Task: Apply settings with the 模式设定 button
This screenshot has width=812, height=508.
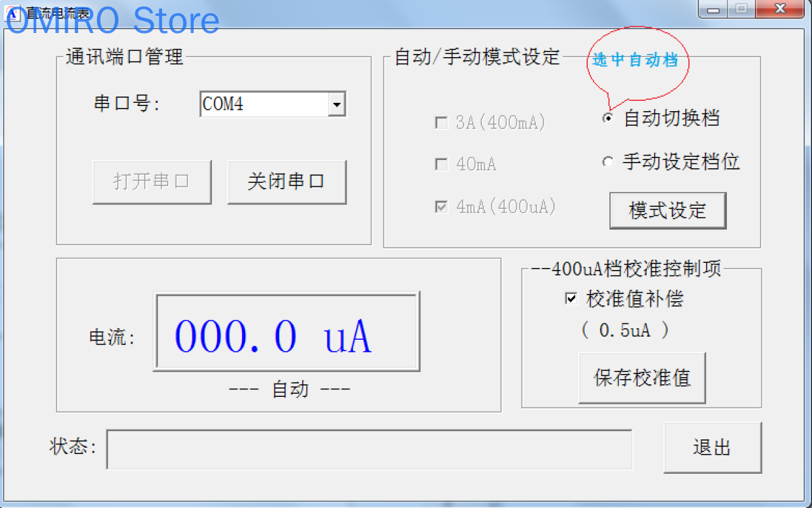Action: click(x=667, y=211)
